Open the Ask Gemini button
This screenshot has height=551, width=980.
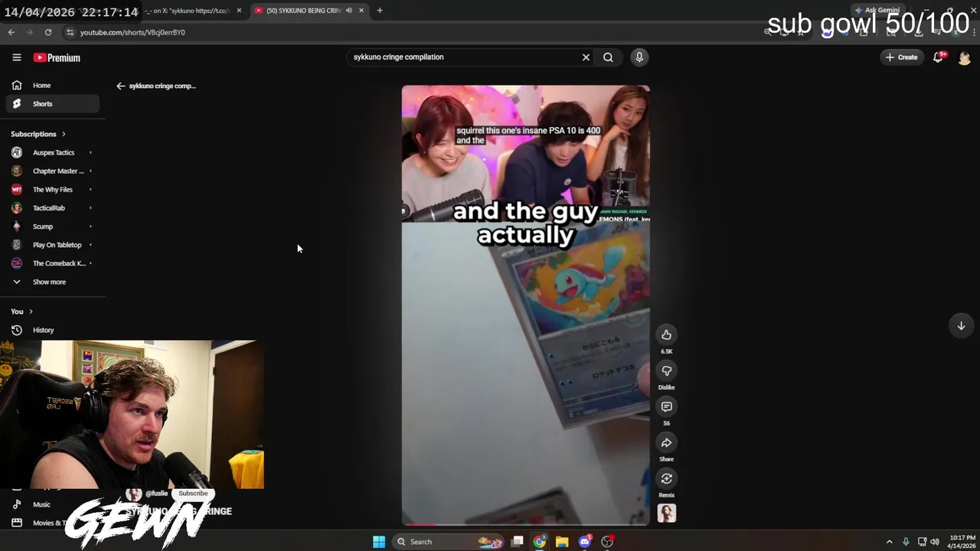coord(877,11)
